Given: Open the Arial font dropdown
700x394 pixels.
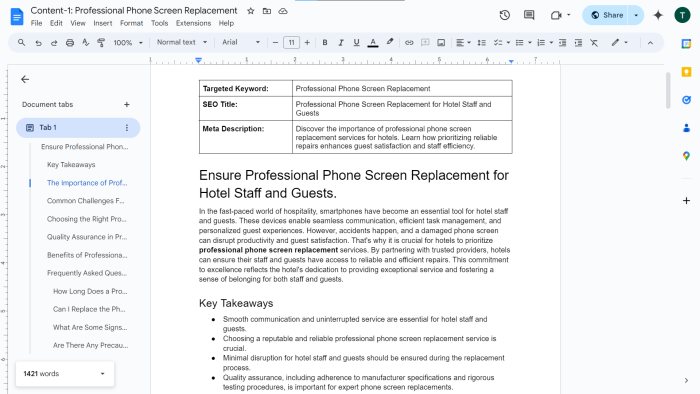Looking at the screenshot, I should pos(241,42).
